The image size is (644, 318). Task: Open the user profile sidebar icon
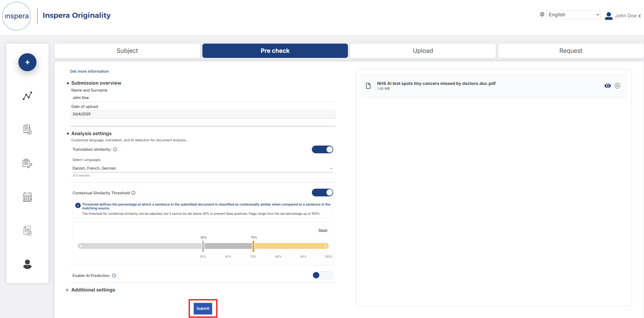[x=27, y=264]
